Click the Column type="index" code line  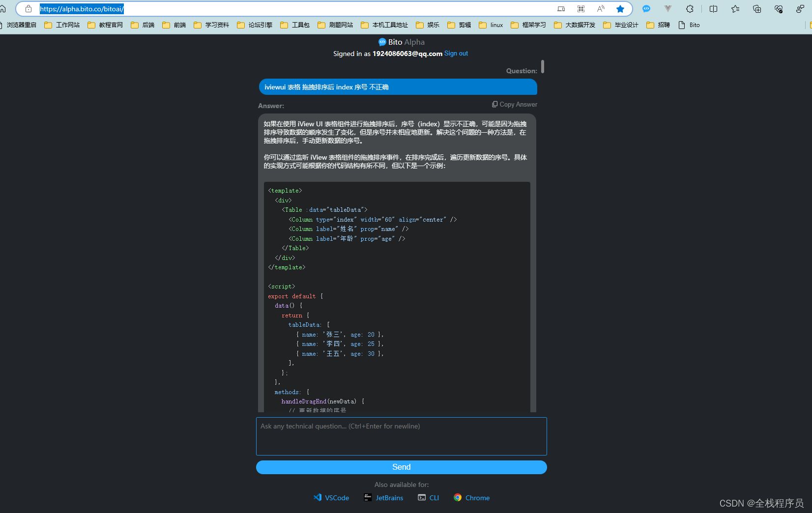click(373, 220)
